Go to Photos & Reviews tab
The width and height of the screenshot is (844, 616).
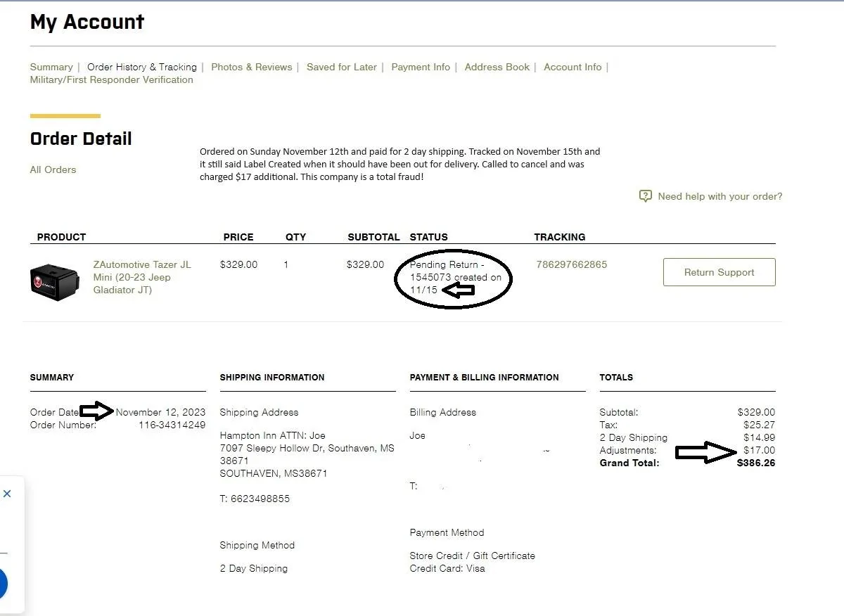pos(252,67)
